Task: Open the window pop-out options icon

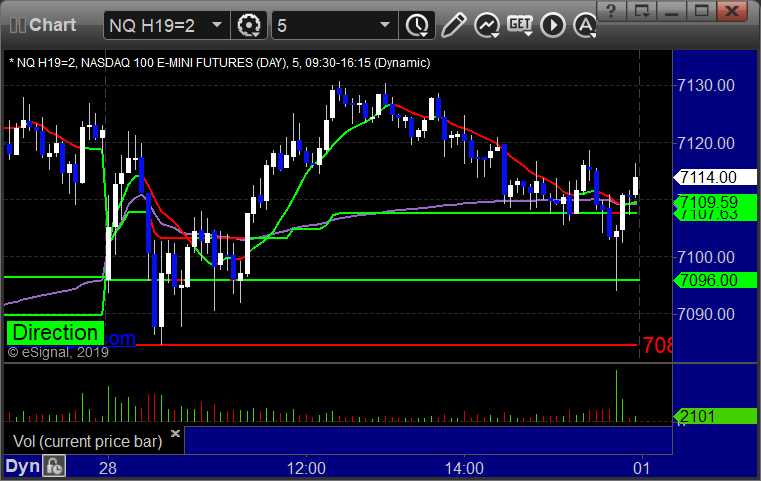Action: click(x=642, y=10)
